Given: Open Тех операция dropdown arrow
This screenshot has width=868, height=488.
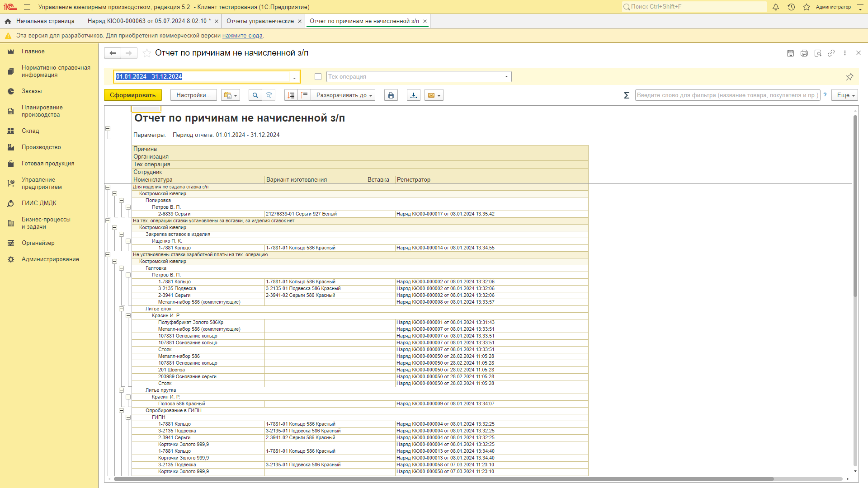Looking at the screenshot, I should pyautogui.click(x=507, y=77).
